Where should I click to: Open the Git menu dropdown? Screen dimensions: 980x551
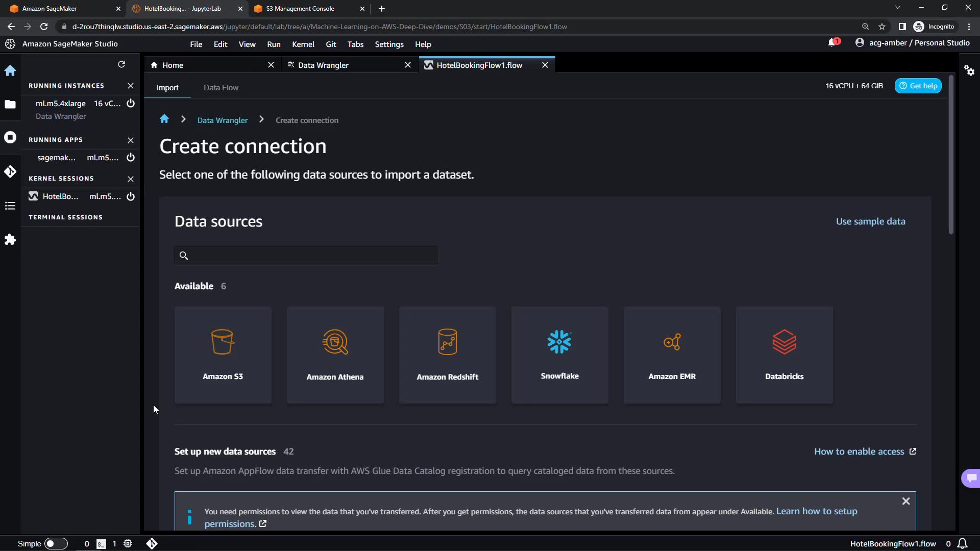coord(331,44)
